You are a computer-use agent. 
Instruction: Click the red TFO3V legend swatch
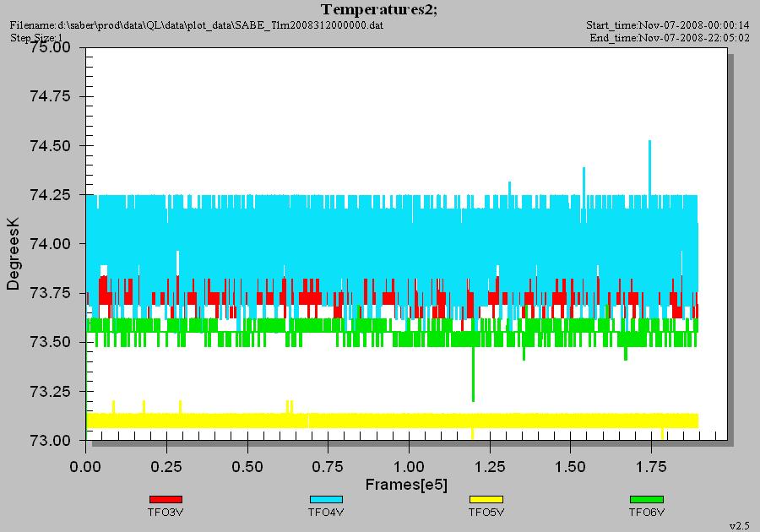[166, 500]
